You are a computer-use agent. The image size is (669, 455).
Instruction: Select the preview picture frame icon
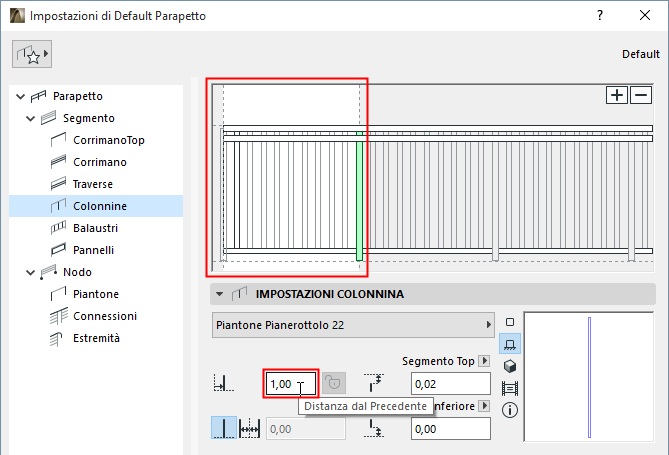pyautogui.click(x=510, y=388)
